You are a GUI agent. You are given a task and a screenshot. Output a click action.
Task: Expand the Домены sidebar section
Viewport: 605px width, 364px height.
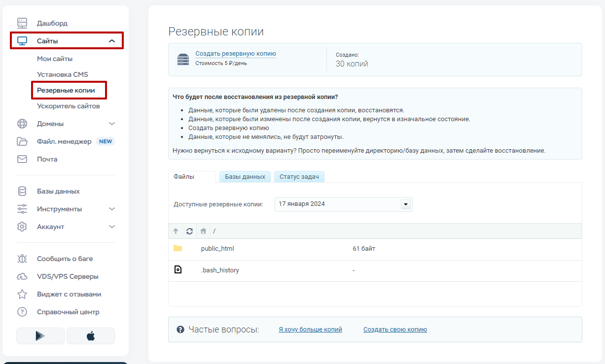point(112,124)
